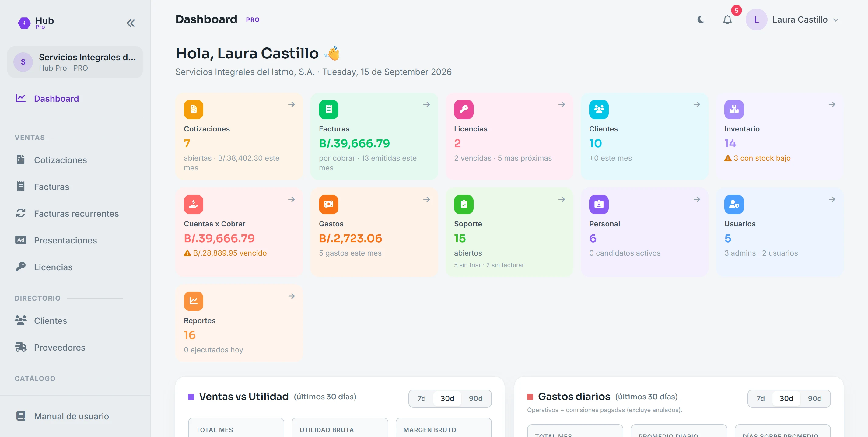Click the purple Personal badge icon
This screenshot has width=868, height=437.
599,205
